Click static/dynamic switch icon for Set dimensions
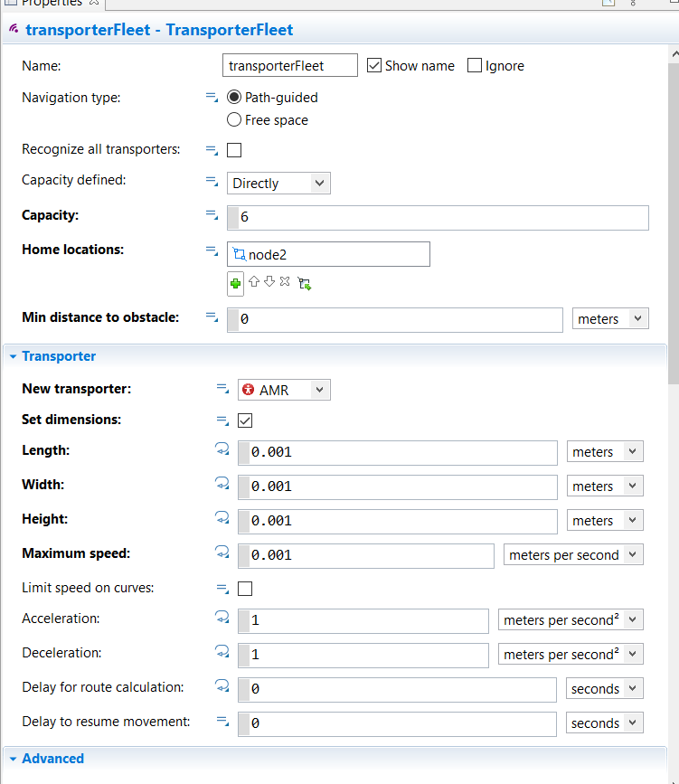 pyautogui.click(x=222, y=421)
